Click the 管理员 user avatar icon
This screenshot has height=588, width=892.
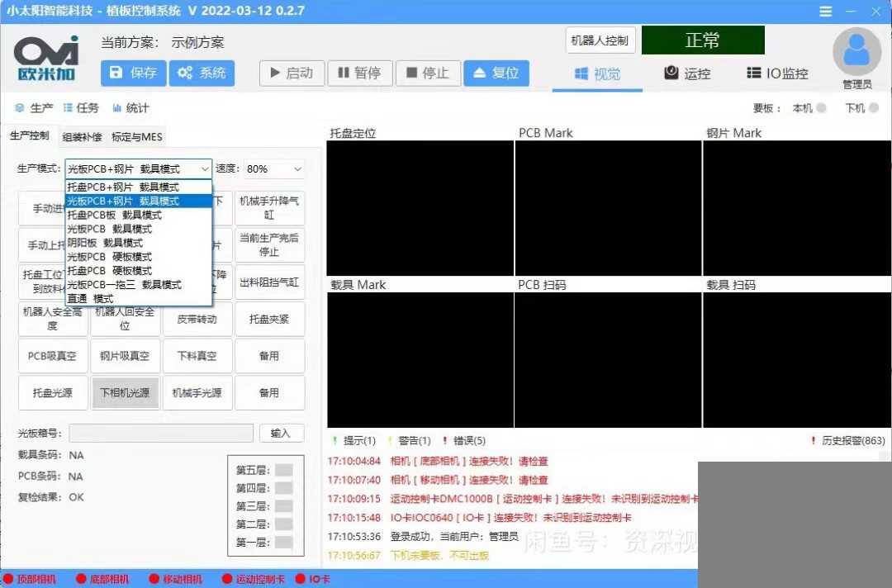[x=856, y=52]
